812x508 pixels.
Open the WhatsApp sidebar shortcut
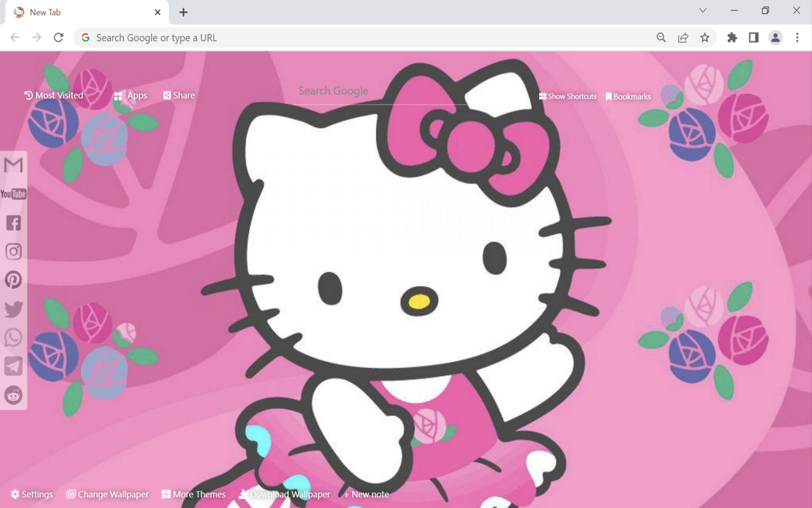(x=13, y=337)
